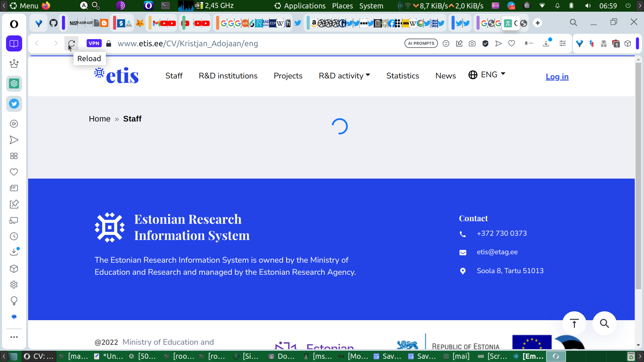Open Twitter panel in the sidebar
Screen dimensions: 644x362
14,104
